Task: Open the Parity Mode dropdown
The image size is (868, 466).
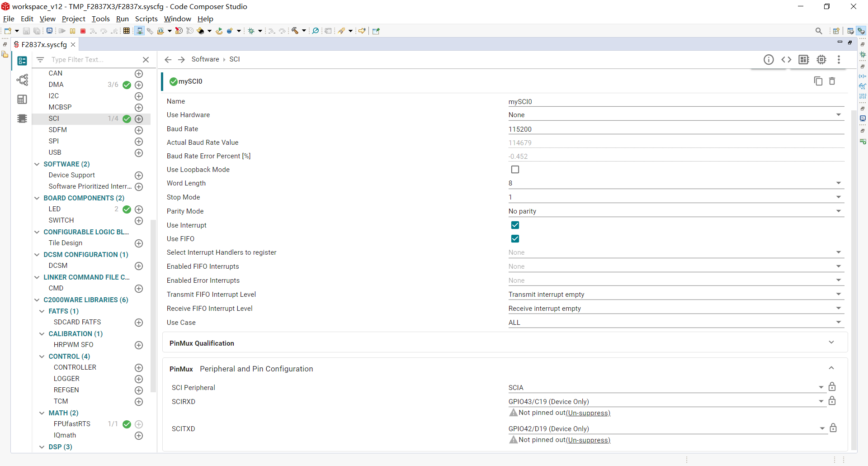Action: point(675,211)
